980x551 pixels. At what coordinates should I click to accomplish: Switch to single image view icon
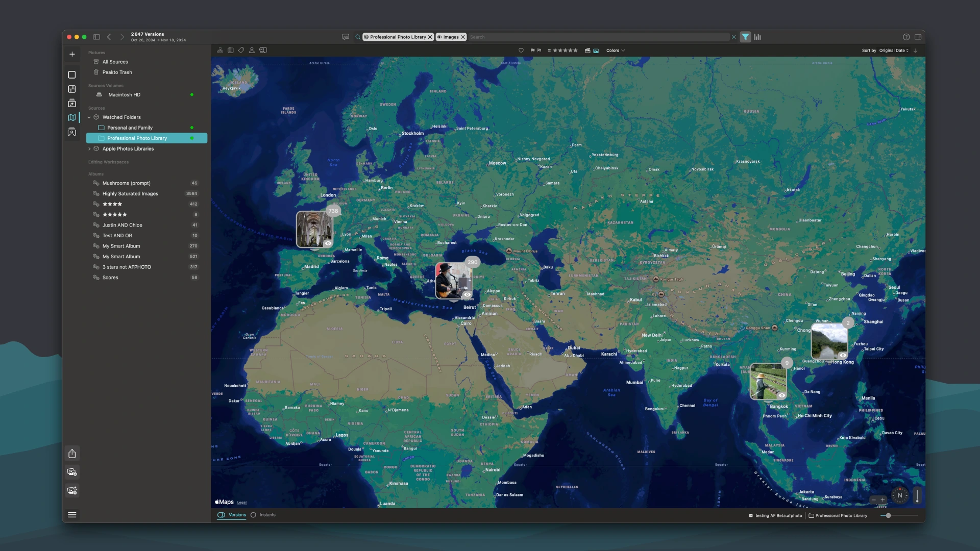(72, 74)
